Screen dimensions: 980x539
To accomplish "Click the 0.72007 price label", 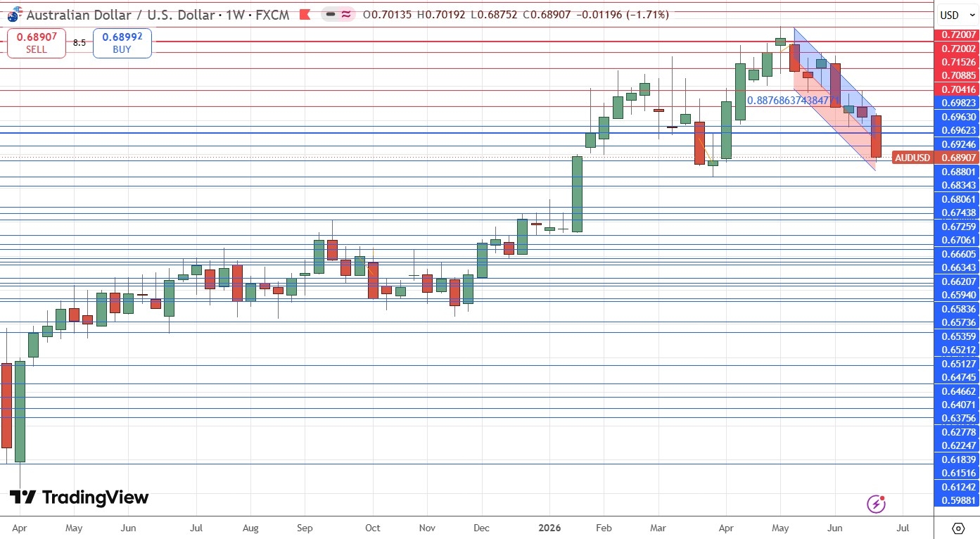I will 957,34.
